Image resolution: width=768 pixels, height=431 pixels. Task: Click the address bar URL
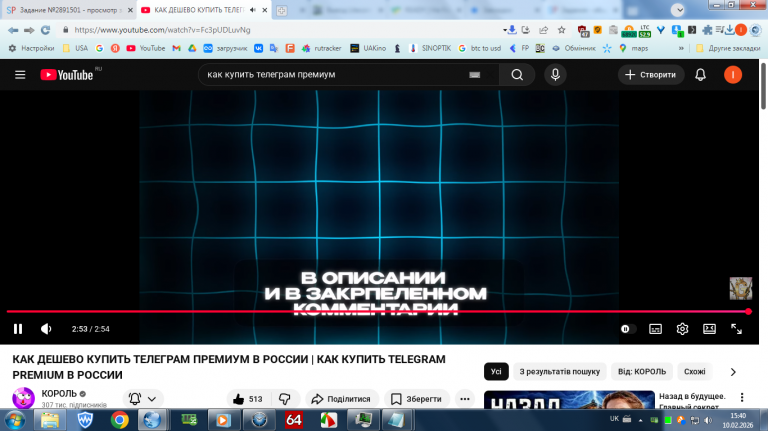pyautogui.click(x=162, y=30)
